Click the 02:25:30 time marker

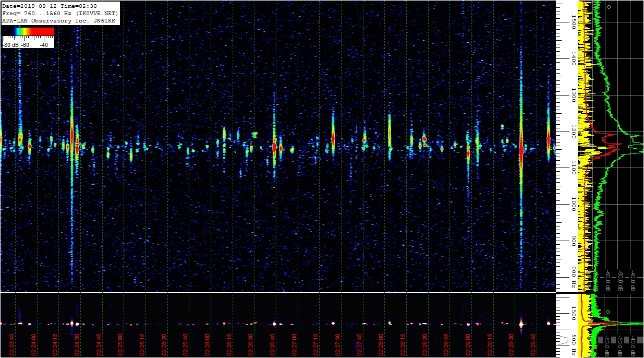[164, 345]
